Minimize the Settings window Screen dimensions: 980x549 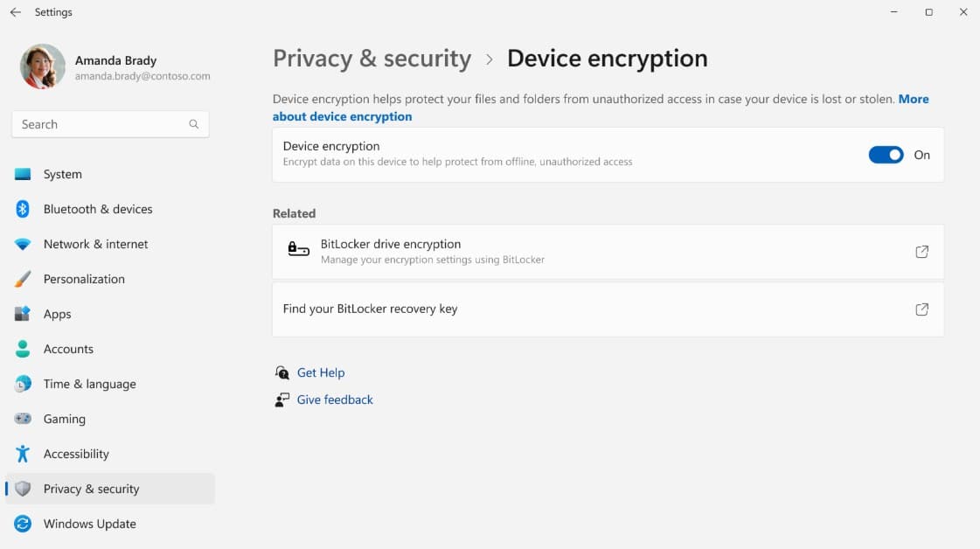(893, 12)
